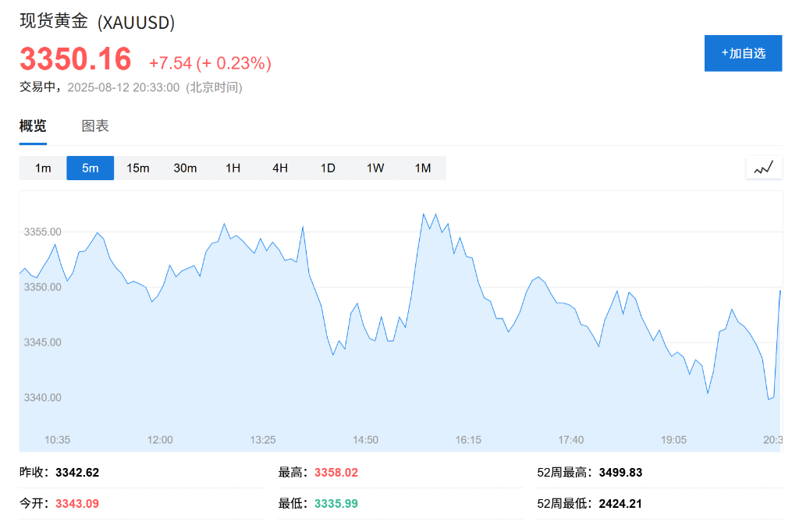
Task: Show the 1W weekly chart
Action: tap(375, 168)
